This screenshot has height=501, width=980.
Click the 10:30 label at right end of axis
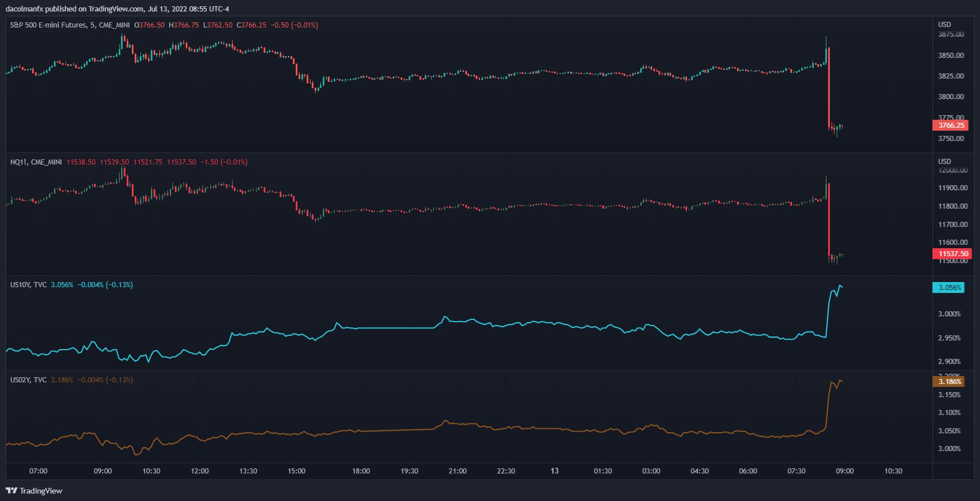pos(893,471)
